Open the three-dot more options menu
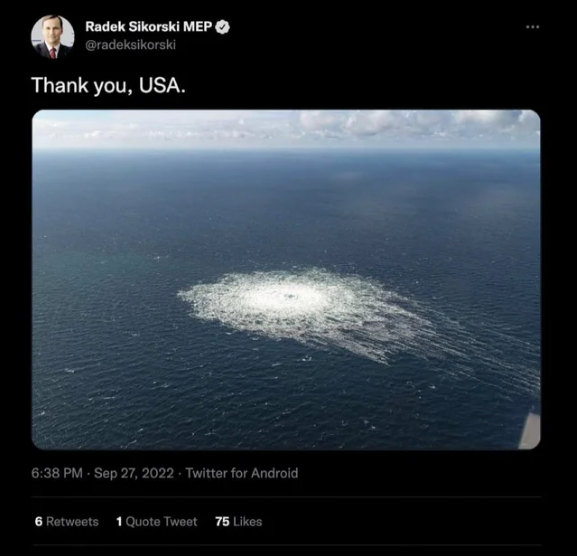The image size is (577, 557). coord(532,27)
